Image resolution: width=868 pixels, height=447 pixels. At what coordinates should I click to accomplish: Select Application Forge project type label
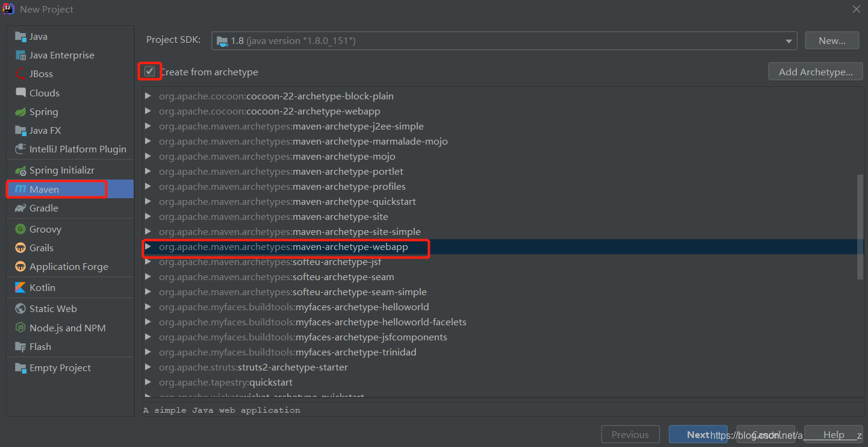[69, 266]
